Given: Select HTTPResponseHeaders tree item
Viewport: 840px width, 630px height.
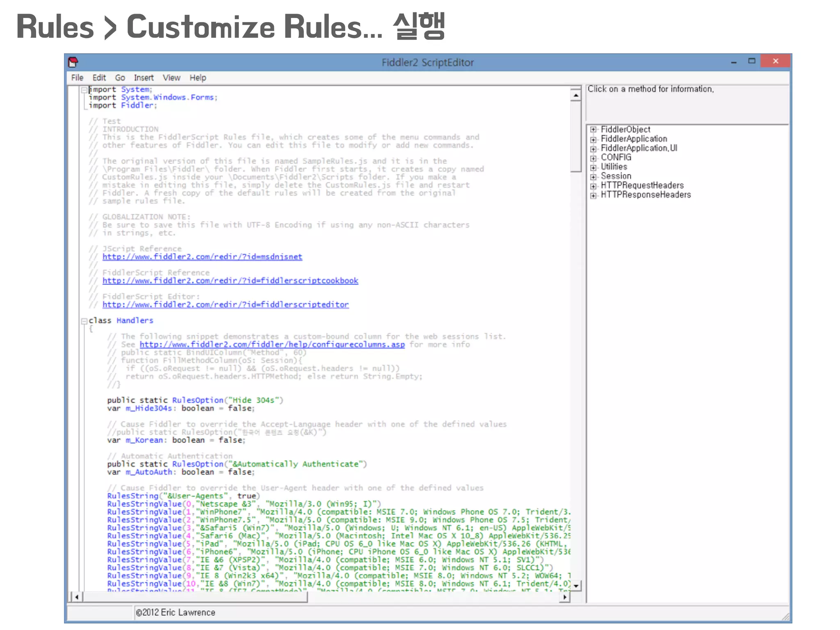Looking at the screenshot, I should 646,195.
